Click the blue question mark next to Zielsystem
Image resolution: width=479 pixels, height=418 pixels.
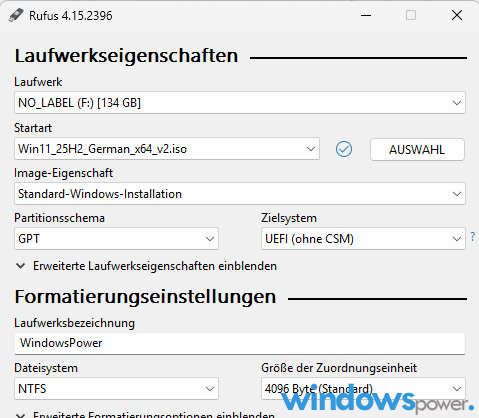pos(473,237)
